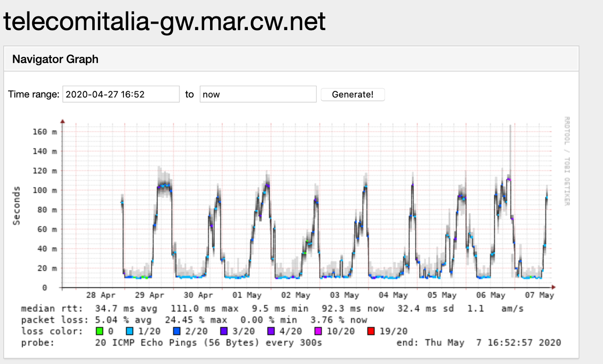Viewport: 603px width, 364px height.
Task: Click the 0.00 % min packet loss value
Action: pyautogui.click(x=269, y=320)
